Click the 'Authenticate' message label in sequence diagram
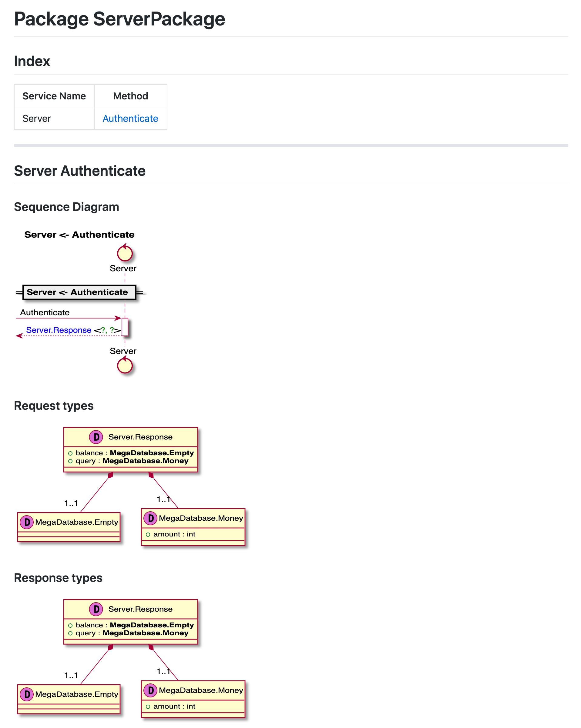 [45, 312]
